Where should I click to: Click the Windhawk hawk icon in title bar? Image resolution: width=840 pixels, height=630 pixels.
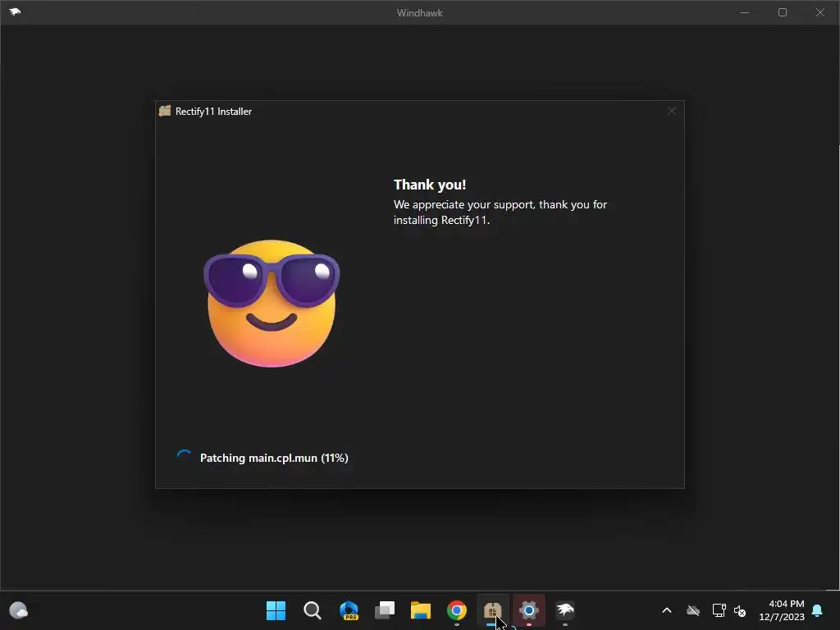point(15,11)
